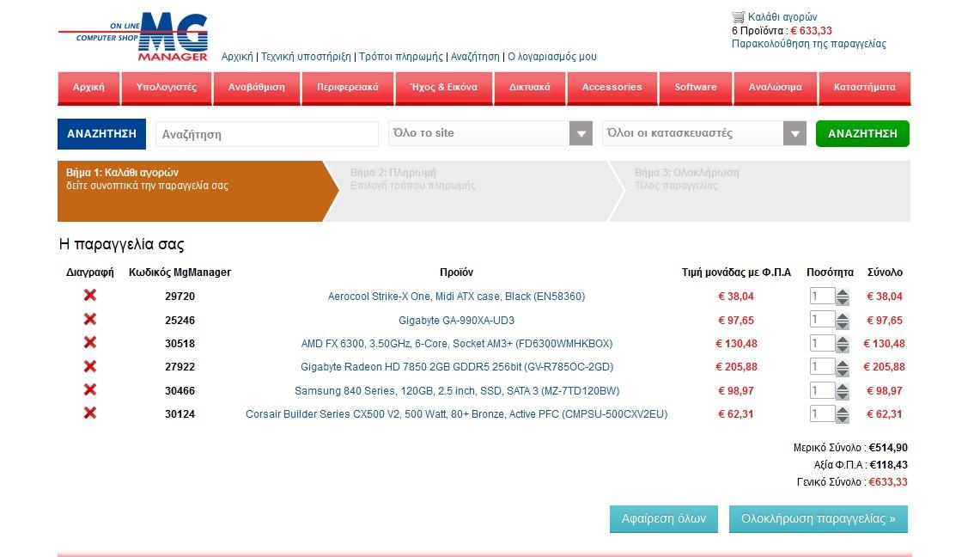Delete AMD FX 6300 item via red X
The width and height of the screenshot is (980, 557).
(90, 342)
